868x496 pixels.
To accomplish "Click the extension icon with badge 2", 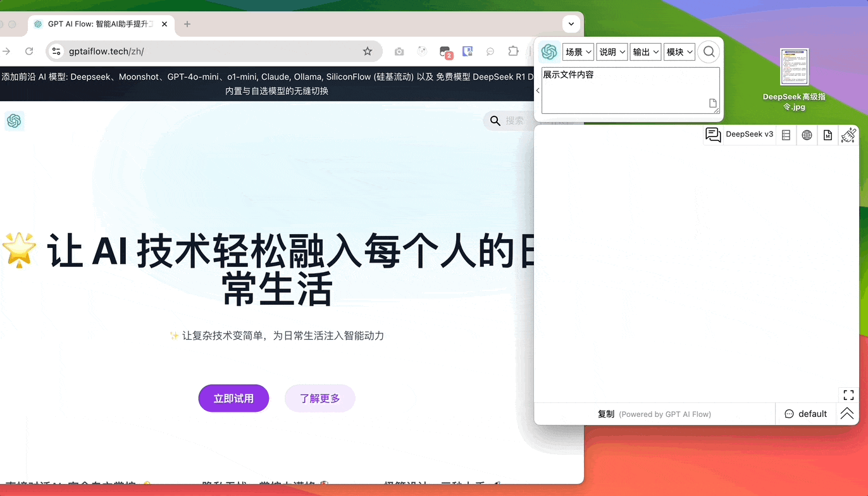I will (445, 52).
